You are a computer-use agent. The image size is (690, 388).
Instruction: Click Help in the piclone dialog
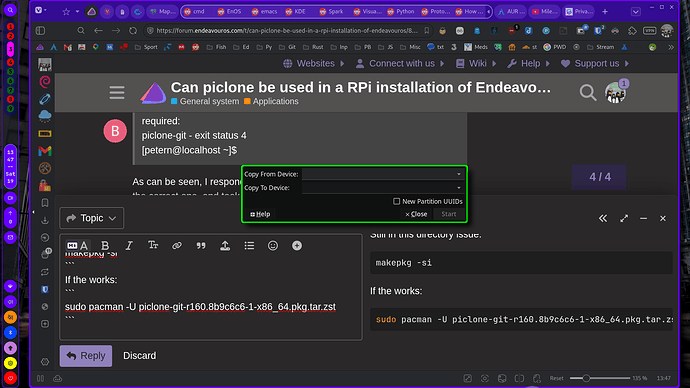[x=260, y=214]
